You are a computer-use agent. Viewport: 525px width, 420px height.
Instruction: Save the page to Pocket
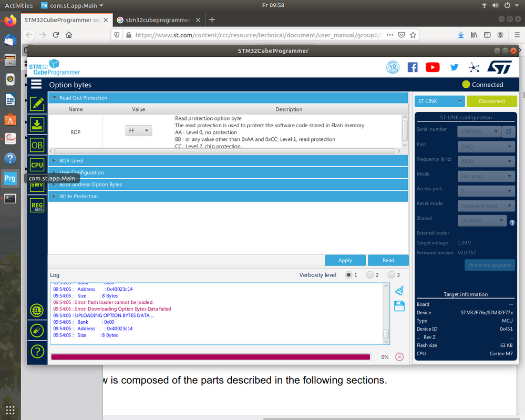pos(402,35)
